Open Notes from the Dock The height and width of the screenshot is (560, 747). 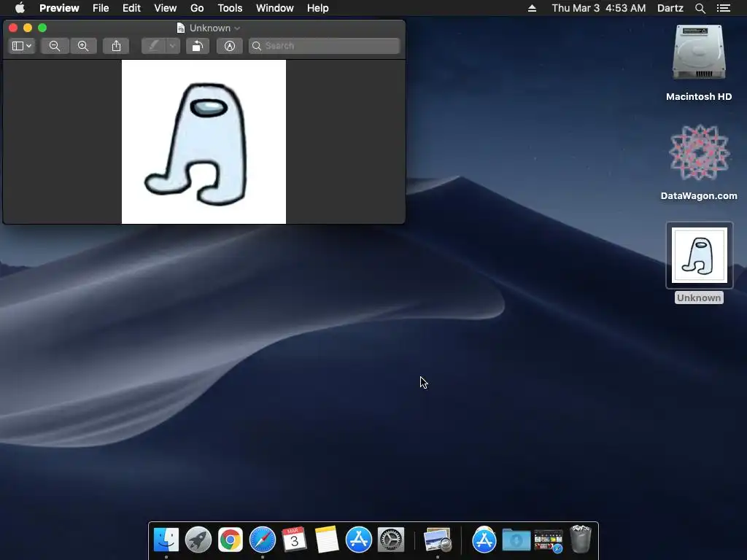[326, 540]
